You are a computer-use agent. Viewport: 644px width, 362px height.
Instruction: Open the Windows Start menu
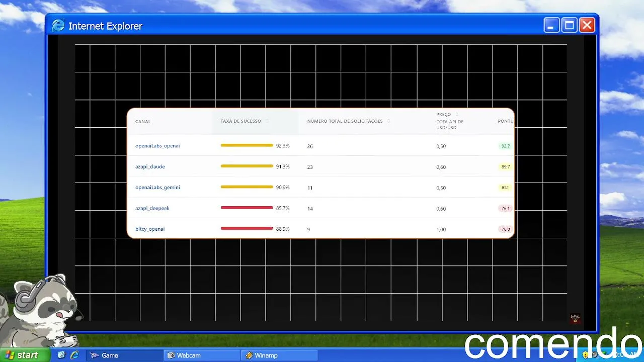coord(25,355)
